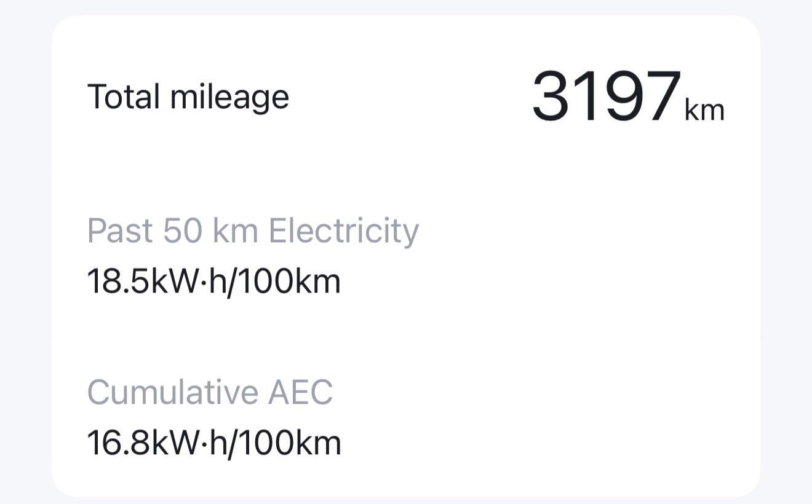Click the Cumulative AEC label

[210, 392]
